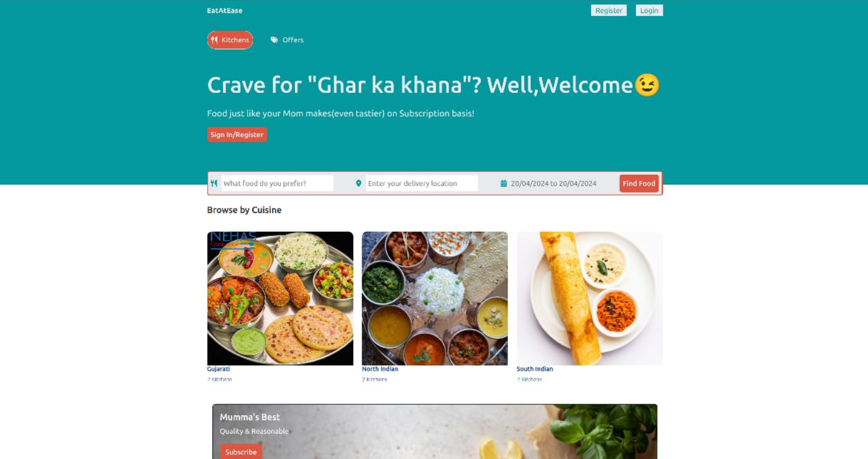Click the calendar icon next to date range

pos(503,183)
